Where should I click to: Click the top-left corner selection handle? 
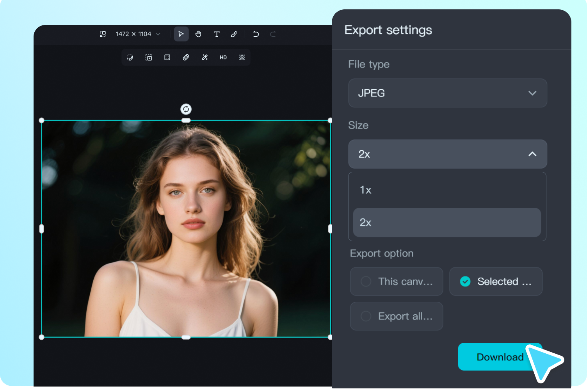click(x=42, y=121)
